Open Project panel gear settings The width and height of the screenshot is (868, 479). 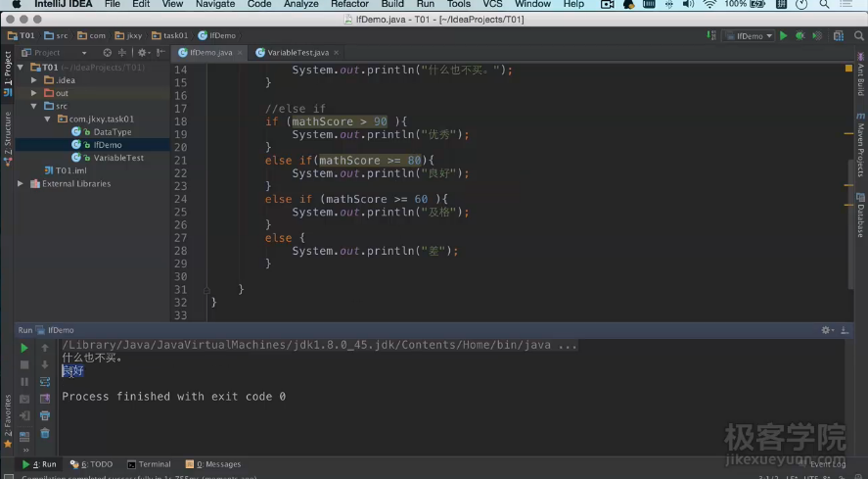coord(143,53)
